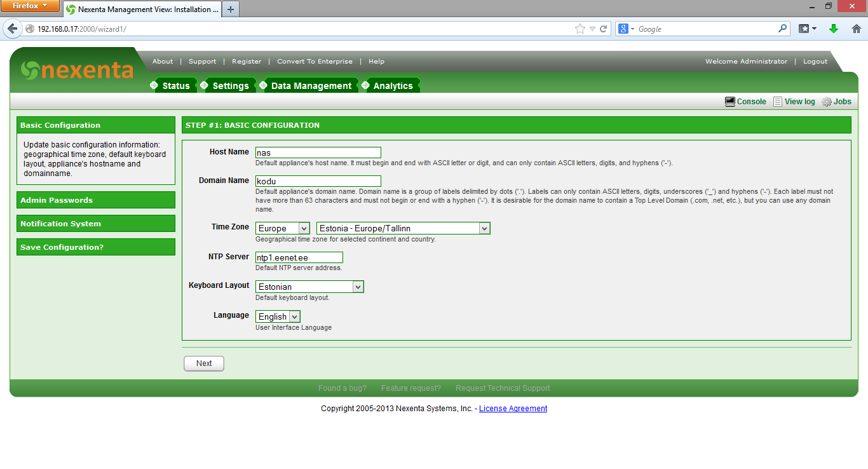The height and width of the screenshot is (469, 868).
Task: Click the Help link in header
Action: (376, 62)
